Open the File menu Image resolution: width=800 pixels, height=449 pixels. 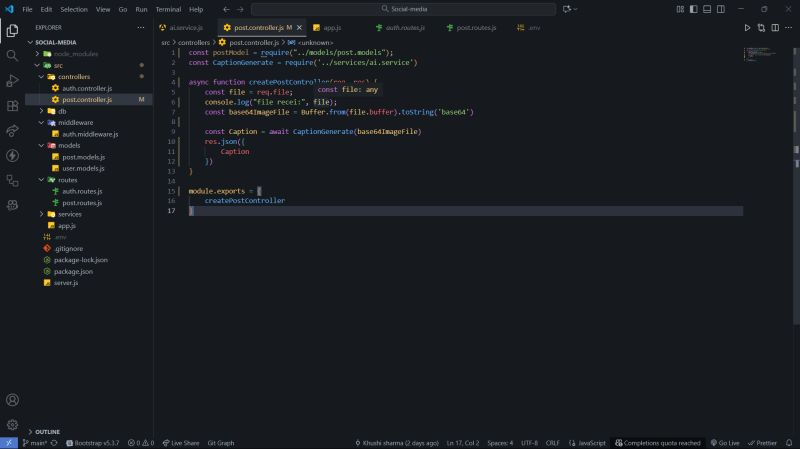pos(27,9)
